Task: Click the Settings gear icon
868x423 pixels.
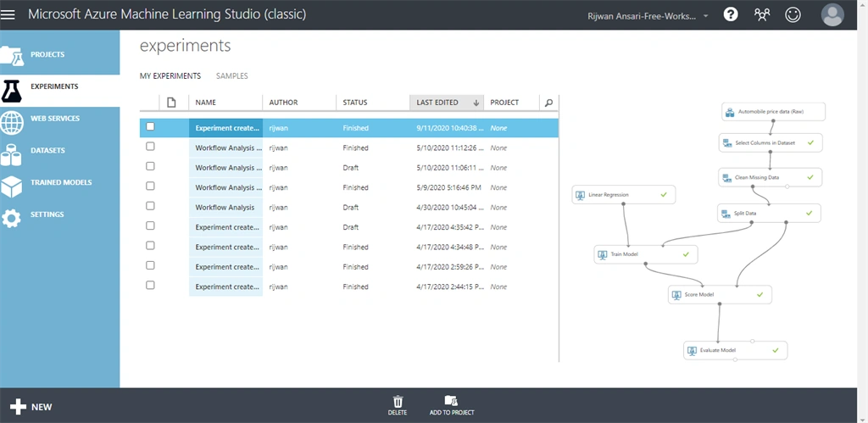Action: tap(11, 219)
